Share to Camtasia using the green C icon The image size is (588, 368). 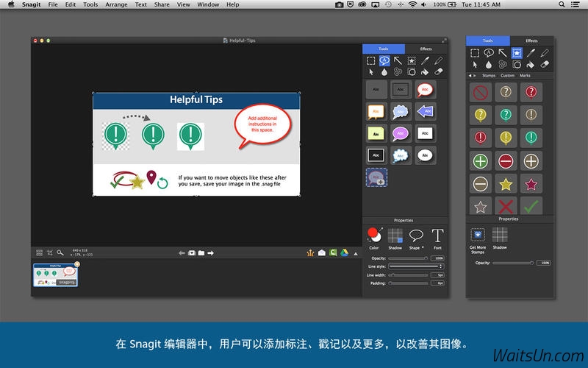pyautogui.click(x=333, y=252)
